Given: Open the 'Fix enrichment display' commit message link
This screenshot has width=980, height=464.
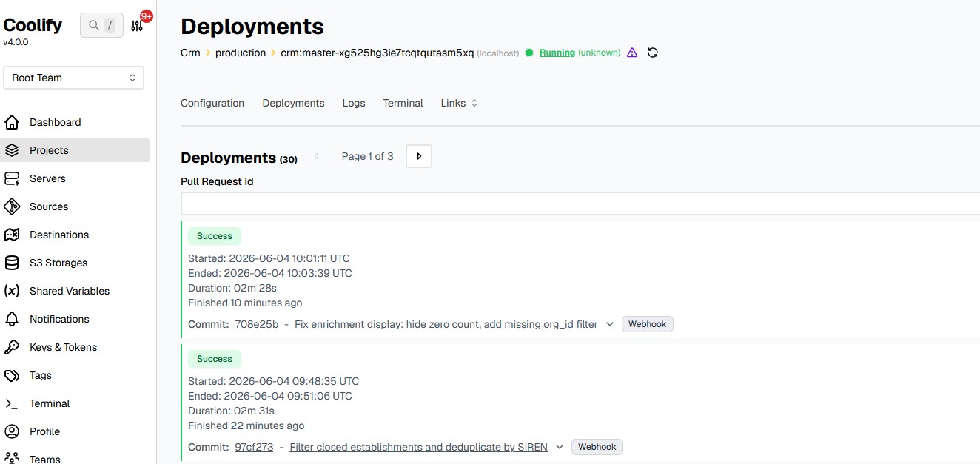Looking at the screenshot, I should point(446,324).
